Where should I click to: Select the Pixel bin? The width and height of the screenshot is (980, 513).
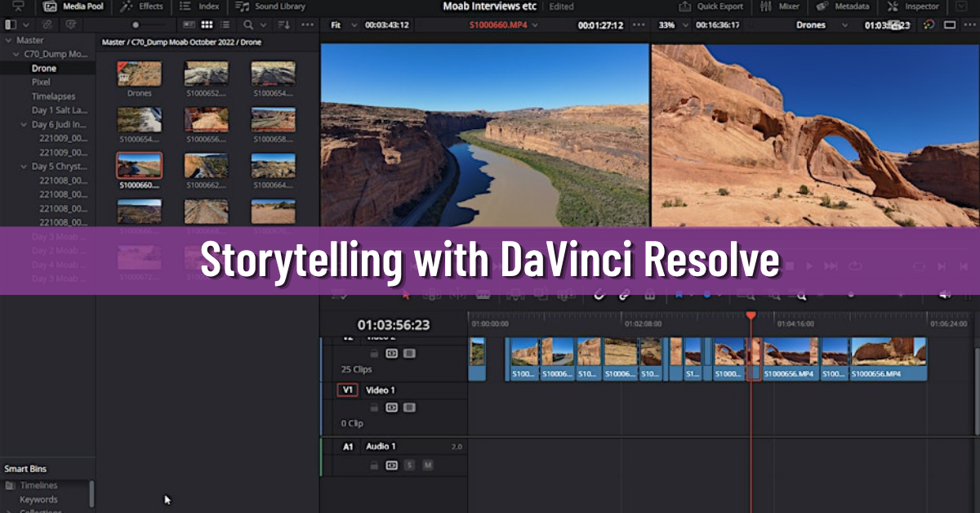click(x=41, y=83)
